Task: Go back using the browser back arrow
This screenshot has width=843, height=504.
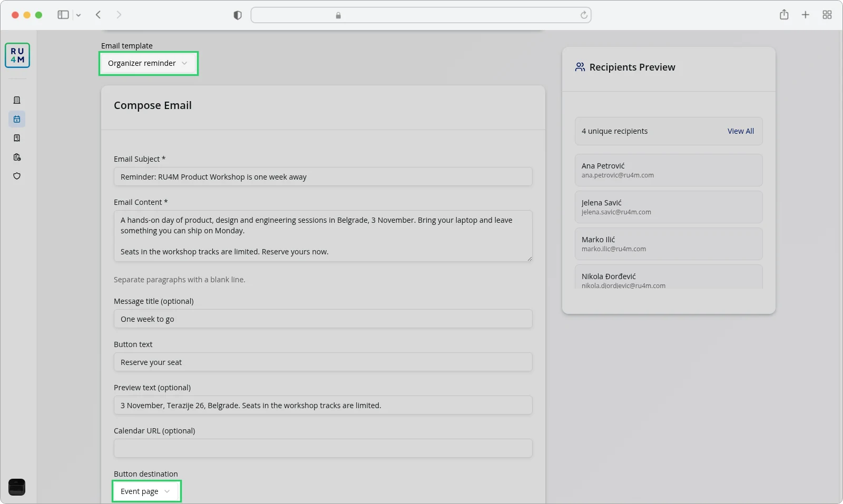Action: [x=98, y=15]
